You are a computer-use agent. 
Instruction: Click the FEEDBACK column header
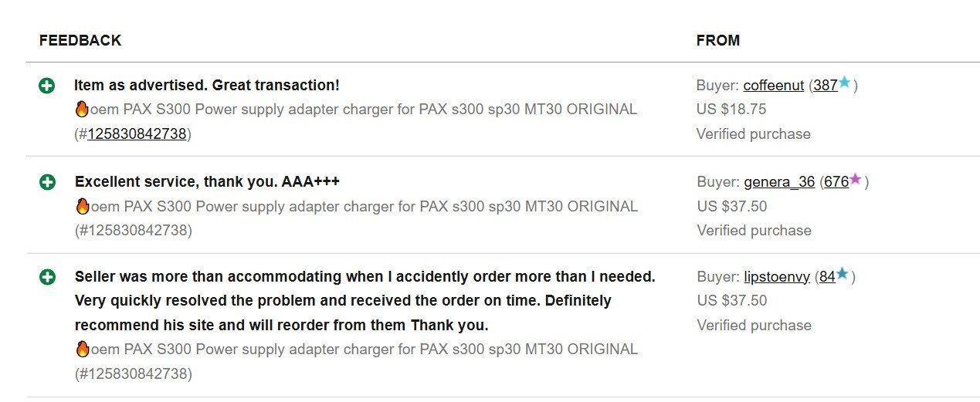tap(80, 40)
